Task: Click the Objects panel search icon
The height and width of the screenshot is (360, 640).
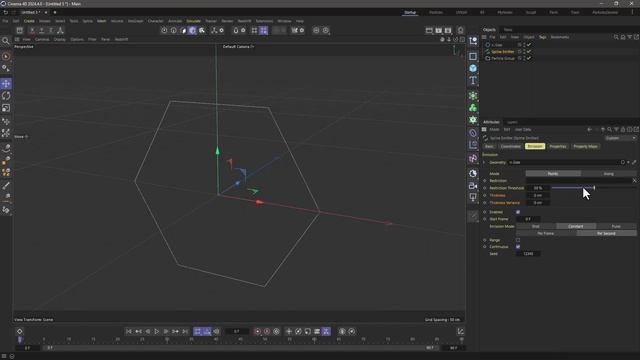Action: pyautogui.click(x=616, y=37)
